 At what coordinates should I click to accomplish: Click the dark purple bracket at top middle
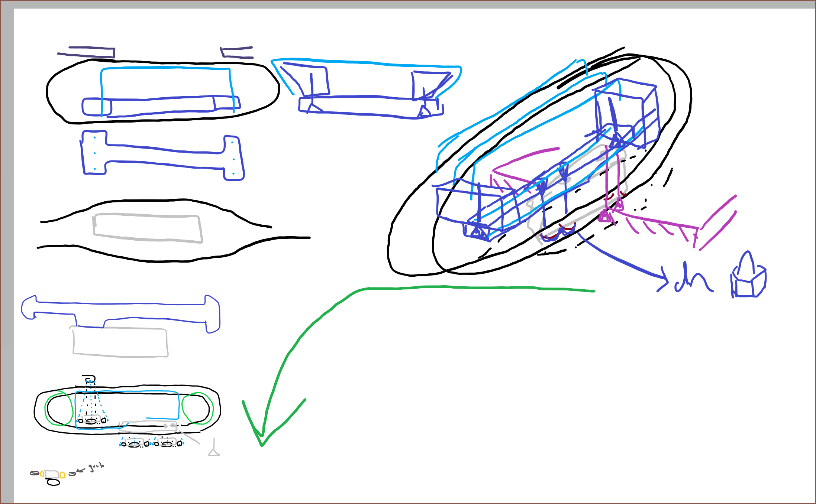236,52
